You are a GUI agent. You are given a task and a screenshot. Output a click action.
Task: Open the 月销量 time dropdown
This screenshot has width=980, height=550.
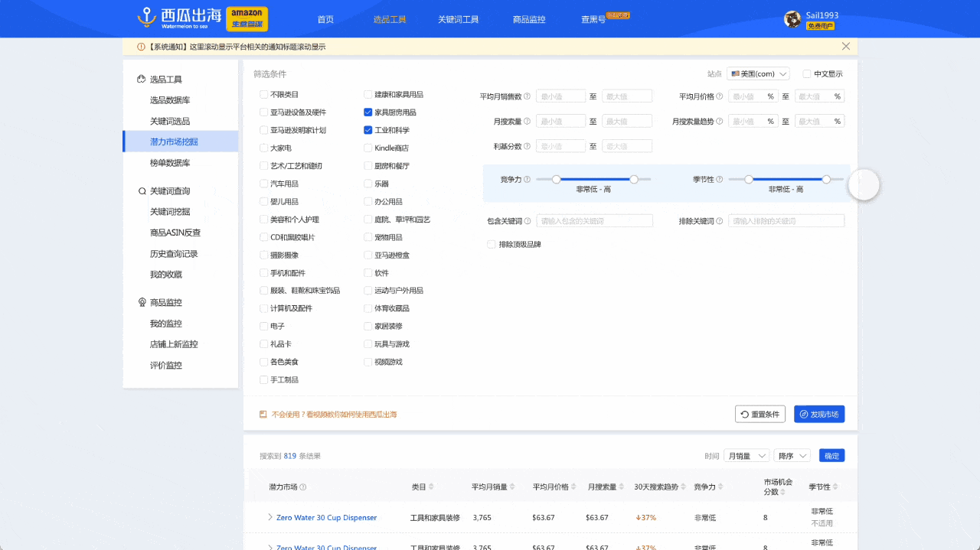pyautogui.click(x=746, y=456)
